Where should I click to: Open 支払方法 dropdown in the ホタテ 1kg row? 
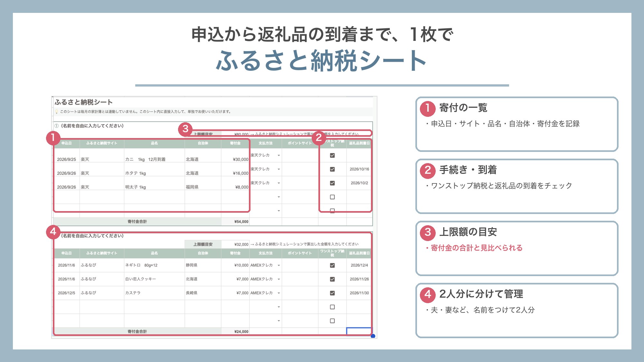279,169
